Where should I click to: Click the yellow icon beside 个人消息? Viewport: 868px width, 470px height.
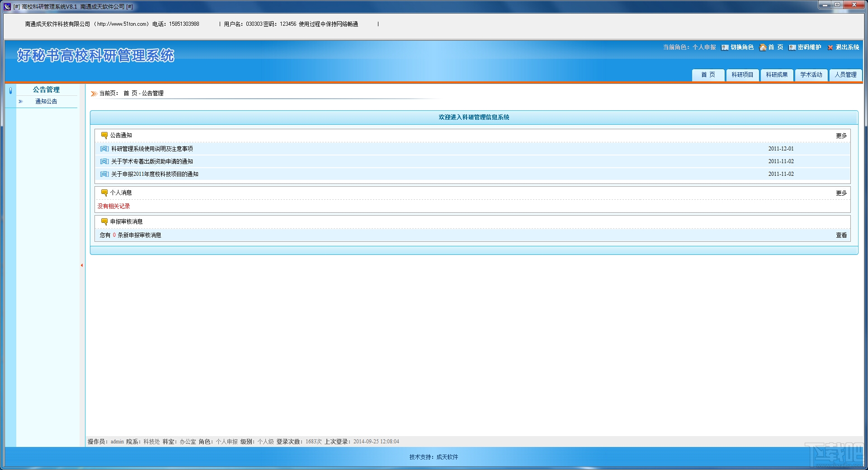tap(104, 193)
